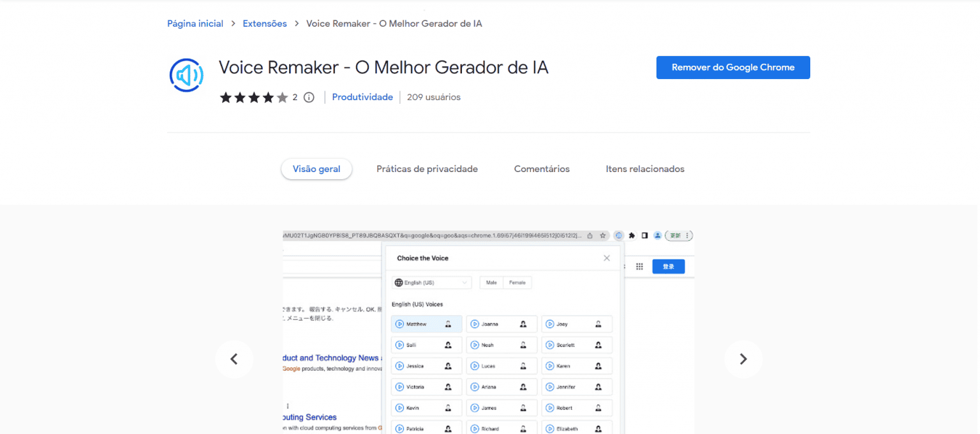Viewport: 980px width, 434px height.
Task: Click the Remover do Google Chrome button
Action: coord(732,67)
